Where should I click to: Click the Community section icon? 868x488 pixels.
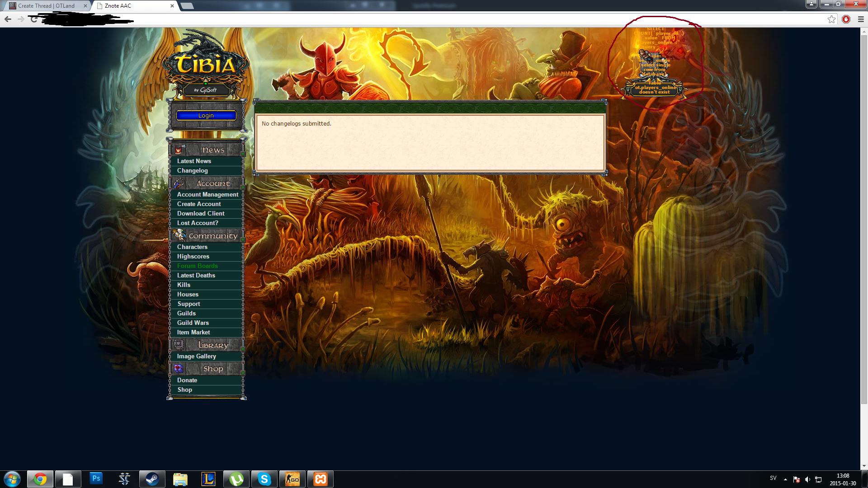179,235
